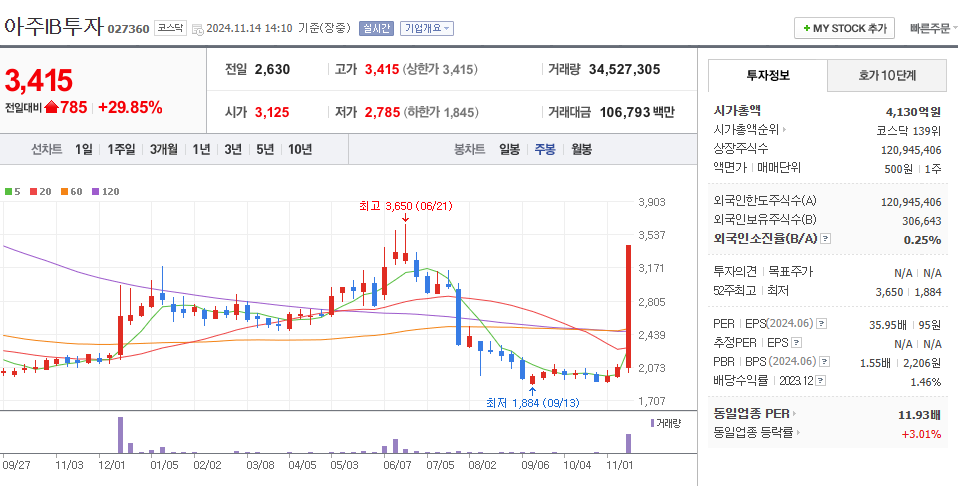This screenshot has height=486, width=965.
Task: Show the 일봉 daily candle chart
Action: click(510, 149)
